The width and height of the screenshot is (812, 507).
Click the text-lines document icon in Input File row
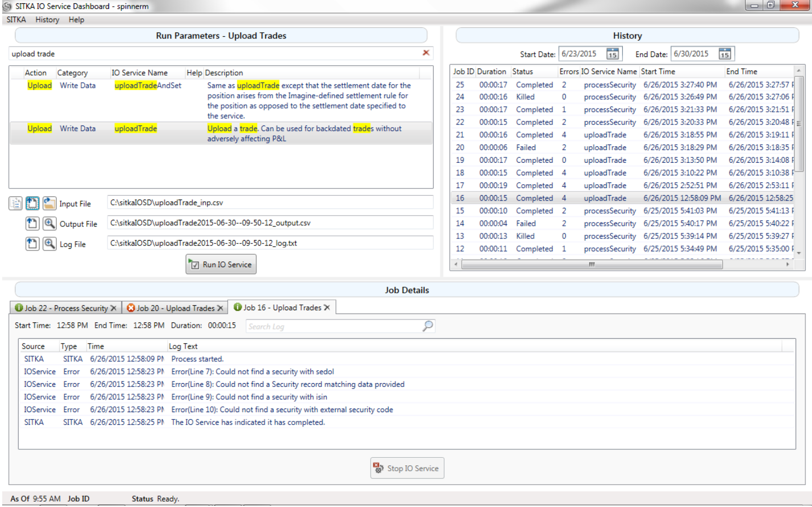15,203
